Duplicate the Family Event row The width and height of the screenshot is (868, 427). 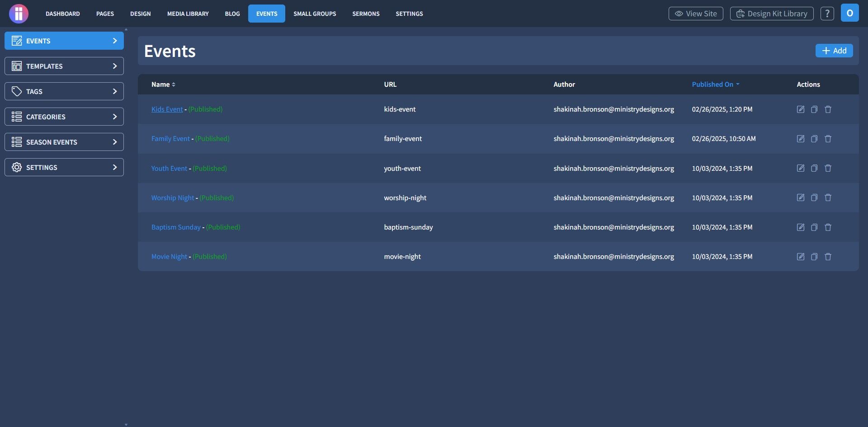(x=814, y=139)
